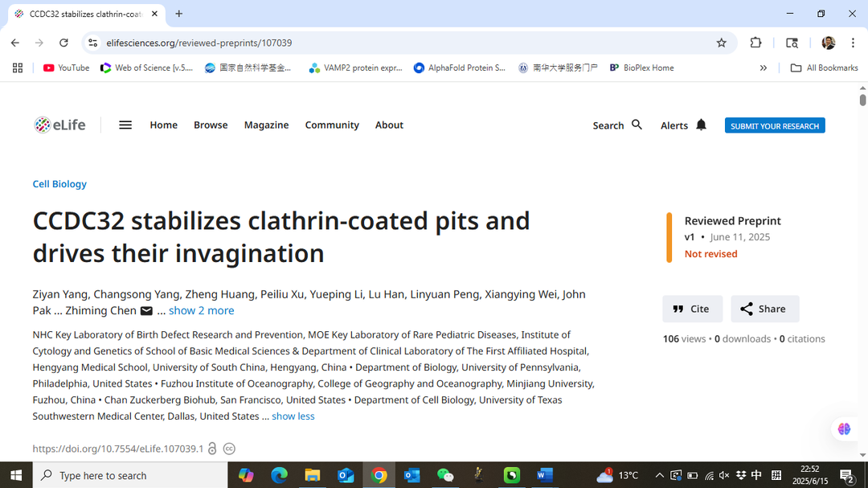Image resolution: width=868 pixels, height=488 pixels.
Task: Open WeChat from taskbar
Action: pos(445,475)
